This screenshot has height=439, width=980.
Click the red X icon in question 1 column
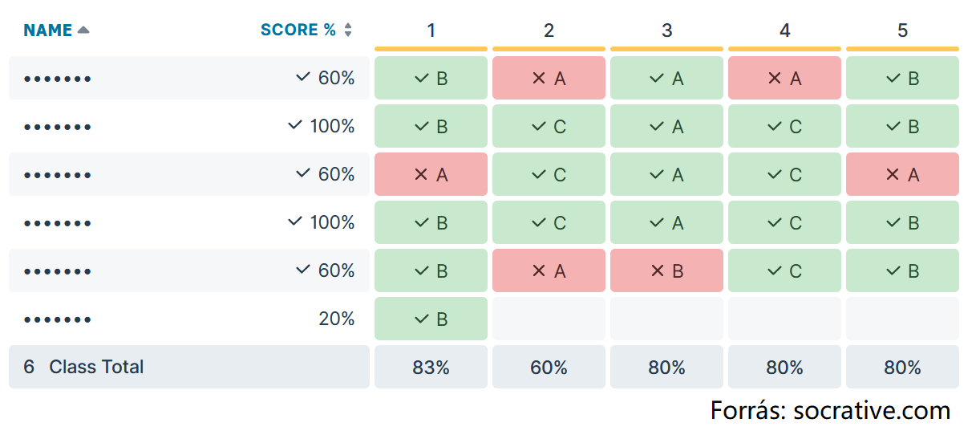click(x=421, y=175)
